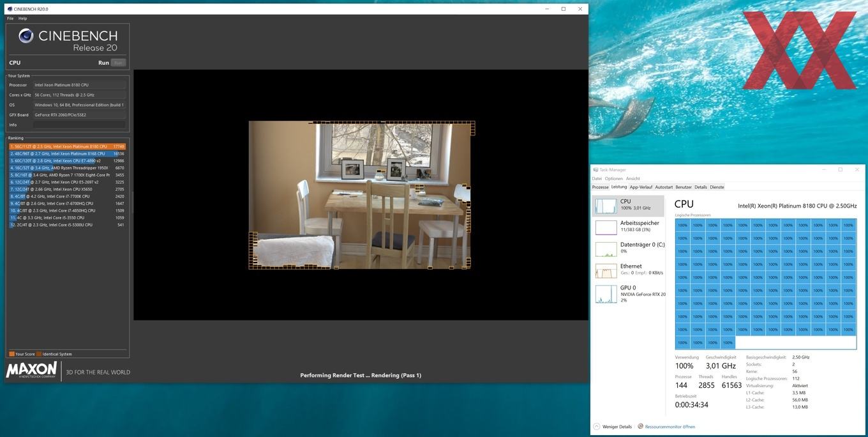Minimize the Task-Manager window
This screenshot has height=437, width=868.
824,169
